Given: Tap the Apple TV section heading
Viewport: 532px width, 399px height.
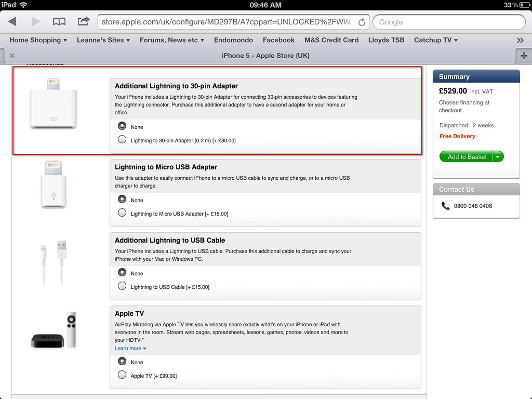Looking at the screenshot, I should (x=129, y=313).
